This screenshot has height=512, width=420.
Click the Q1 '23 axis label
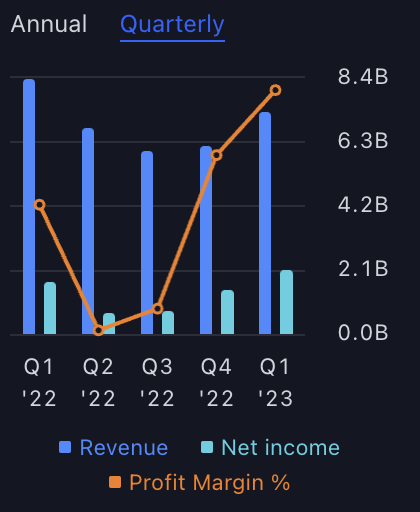(276, 382)
